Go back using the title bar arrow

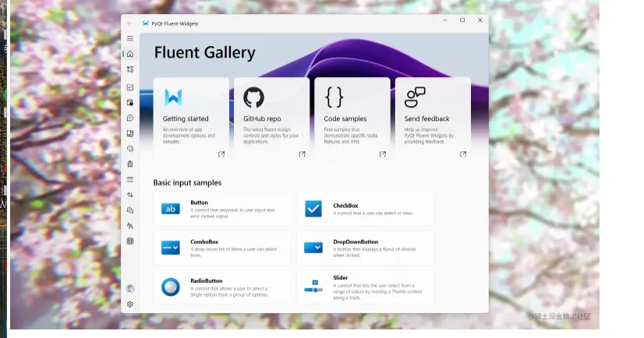point(129,23)
